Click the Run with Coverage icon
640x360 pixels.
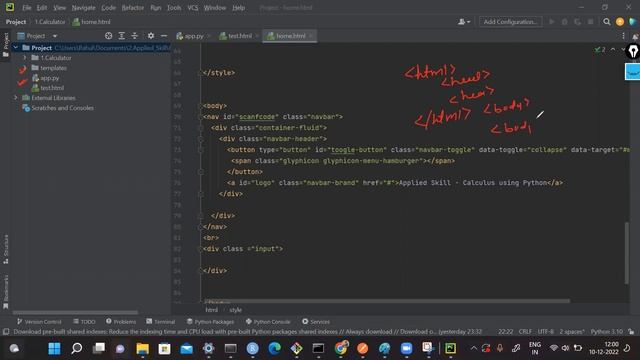point(578,22)
